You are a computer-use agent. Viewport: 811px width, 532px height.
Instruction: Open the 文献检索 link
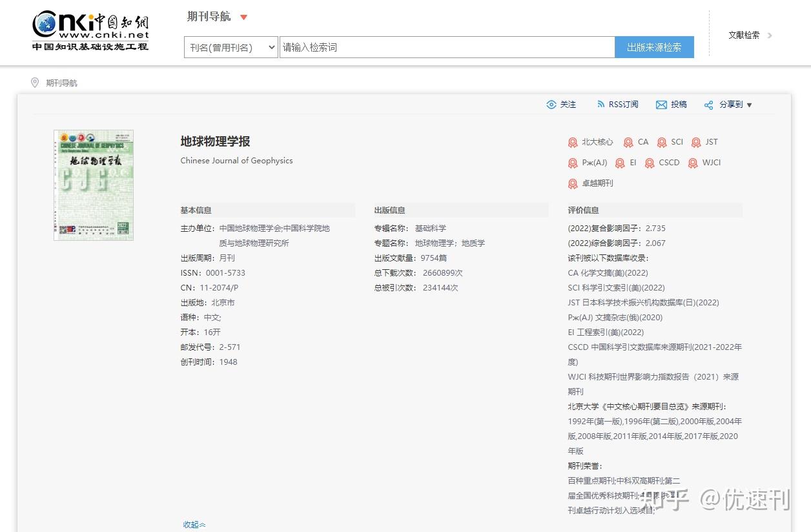(x=744, y=36)
